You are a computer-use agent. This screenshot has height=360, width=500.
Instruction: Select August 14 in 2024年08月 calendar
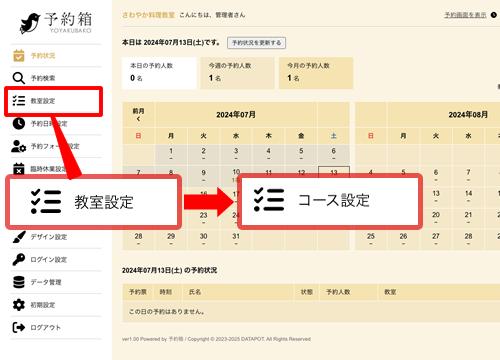(468, 197)
